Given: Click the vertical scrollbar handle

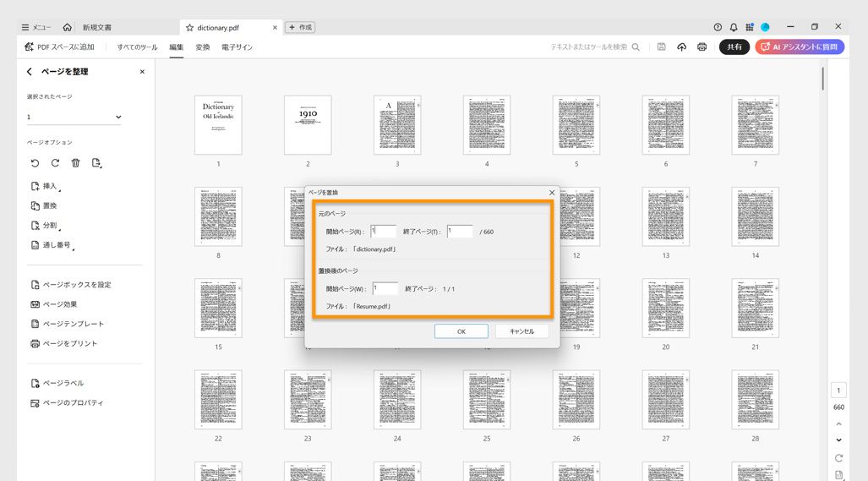Looking at the screenshot, I should click(822, 79).
